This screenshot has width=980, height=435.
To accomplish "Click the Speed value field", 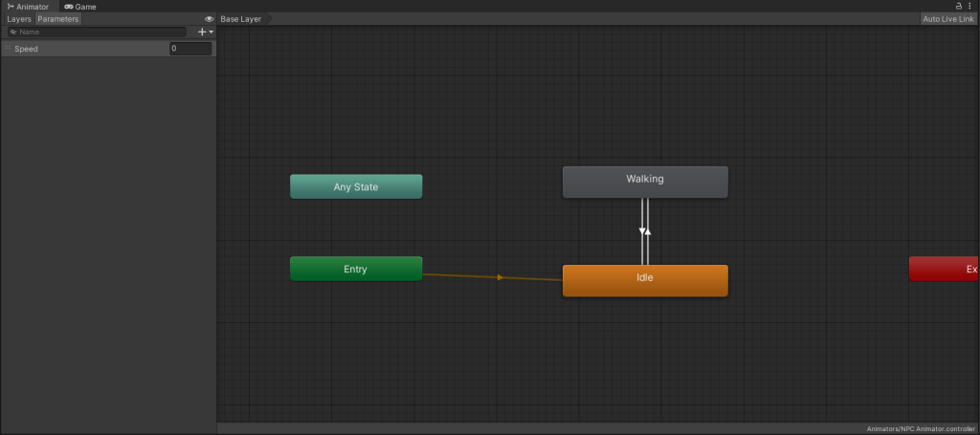I will tap(190, 49).
